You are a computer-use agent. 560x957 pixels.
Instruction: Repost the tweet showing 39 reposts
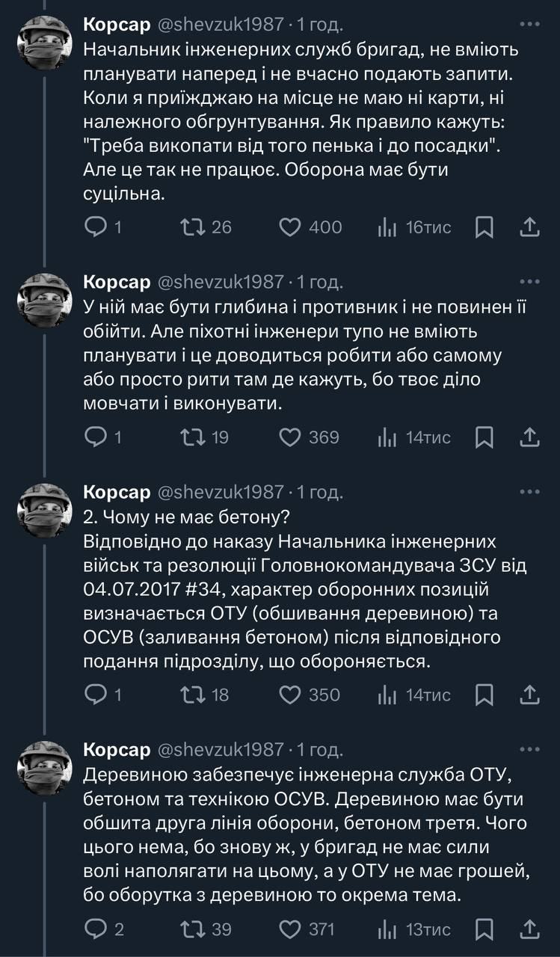pyautogui.click(x=193, y=929)
